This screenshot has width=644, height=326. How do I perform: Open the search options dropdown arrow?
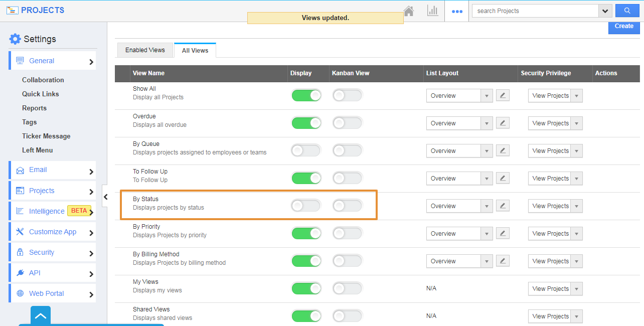(x=605, y=11)
